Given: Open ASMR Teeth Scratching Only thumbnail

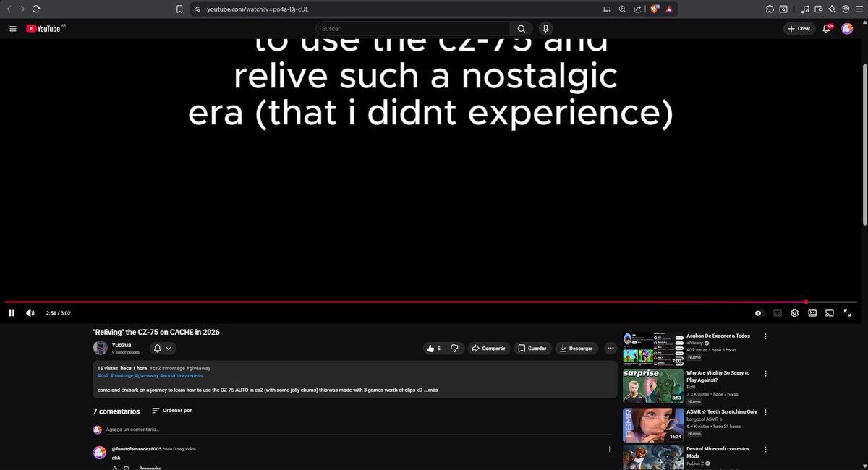Looking at the screenshot, I should tap(653, 425).
